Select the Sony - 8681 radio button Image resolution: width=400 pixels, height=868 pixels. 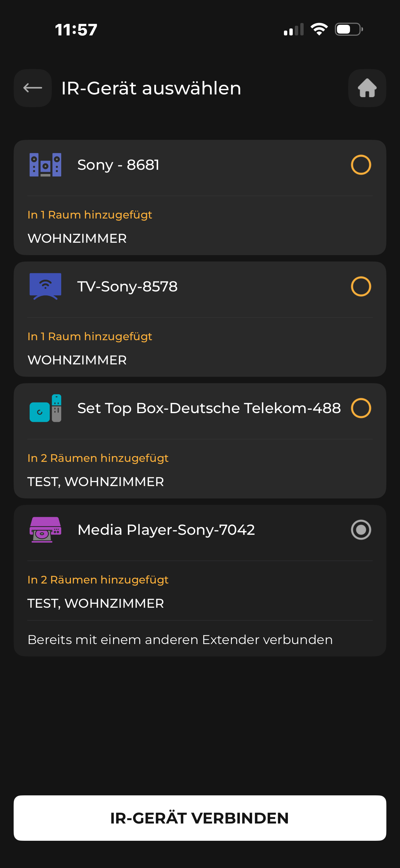[361, 165]
